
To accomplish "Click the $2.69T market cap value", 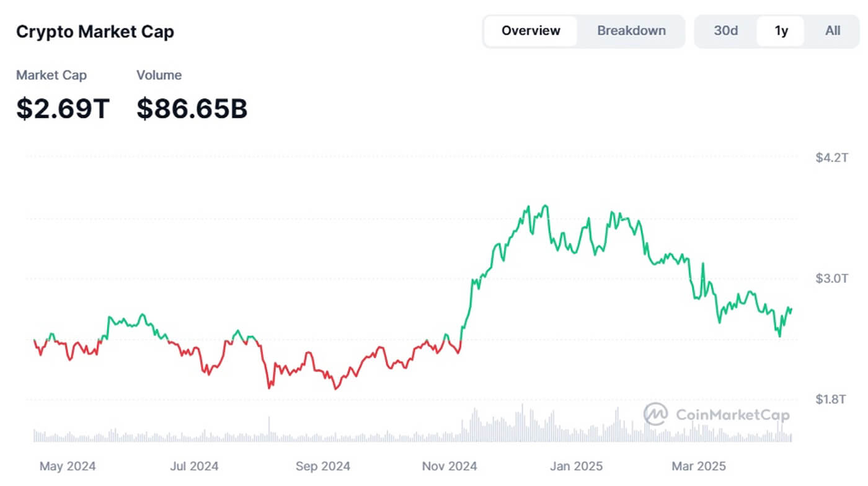I will tap(63, 108).
